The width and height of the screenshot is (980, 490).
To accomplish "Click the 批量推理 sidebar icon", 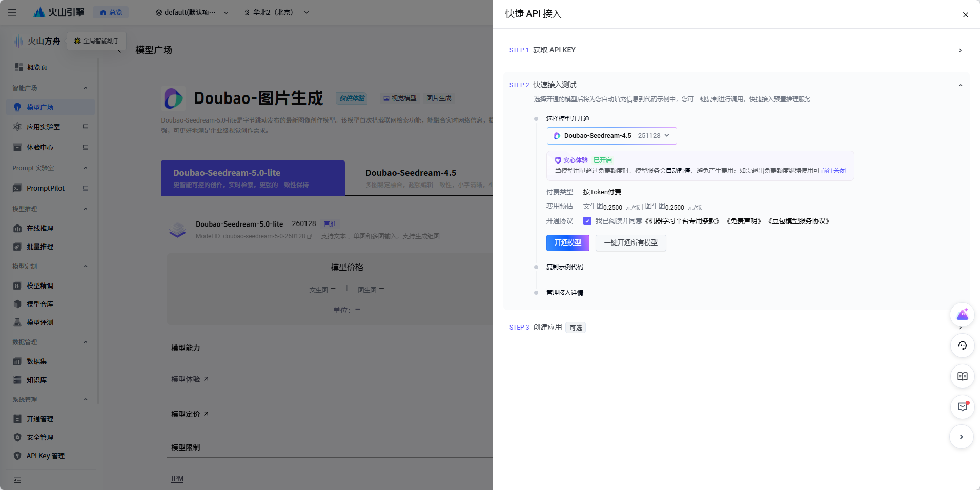I will coord(17,247).
